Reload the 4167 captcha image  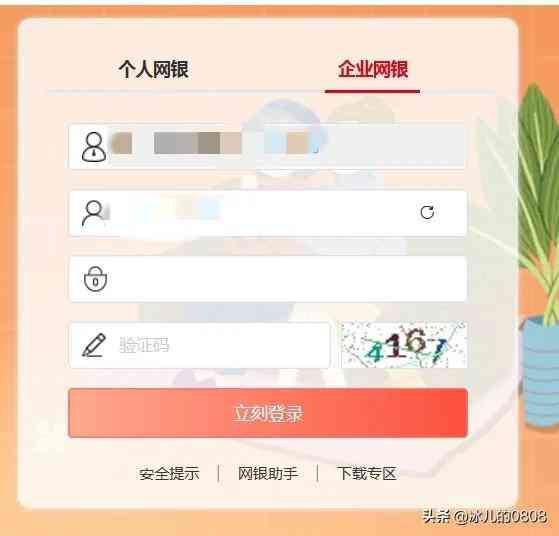pos(404,344)
